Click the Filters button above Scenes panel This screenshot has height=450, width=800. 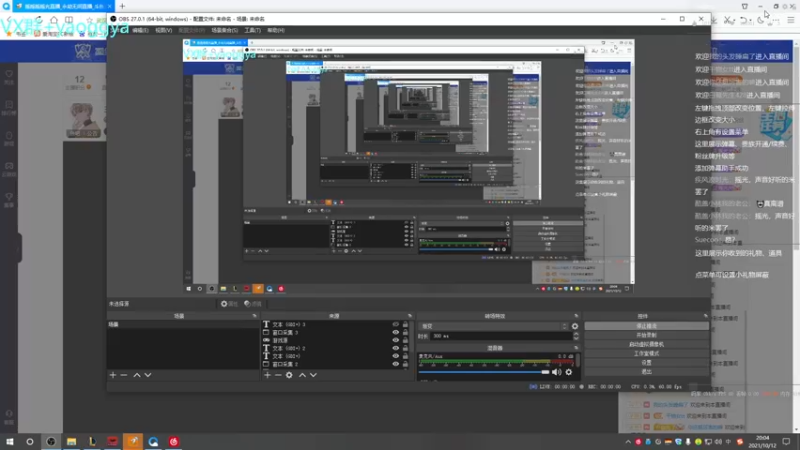tap(253, 304)
